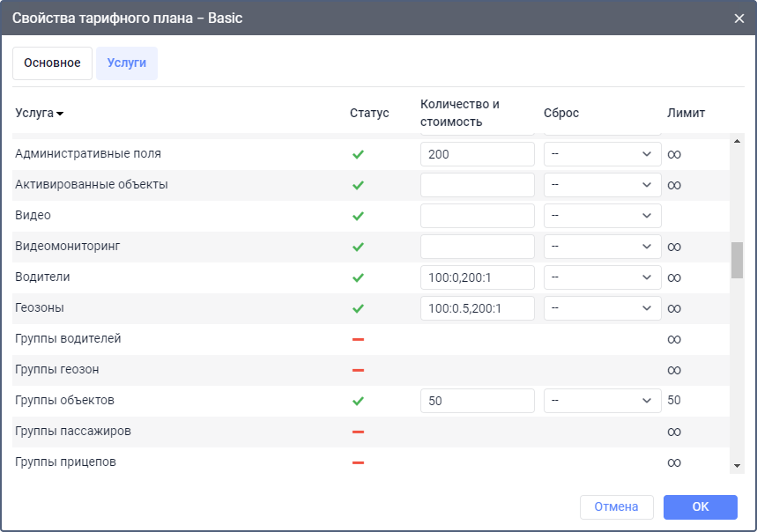The width and height of the screenshot is (757, 532).
Task: Click status checkmark for Видеомониторинг
Action: (x=358, y=247)
